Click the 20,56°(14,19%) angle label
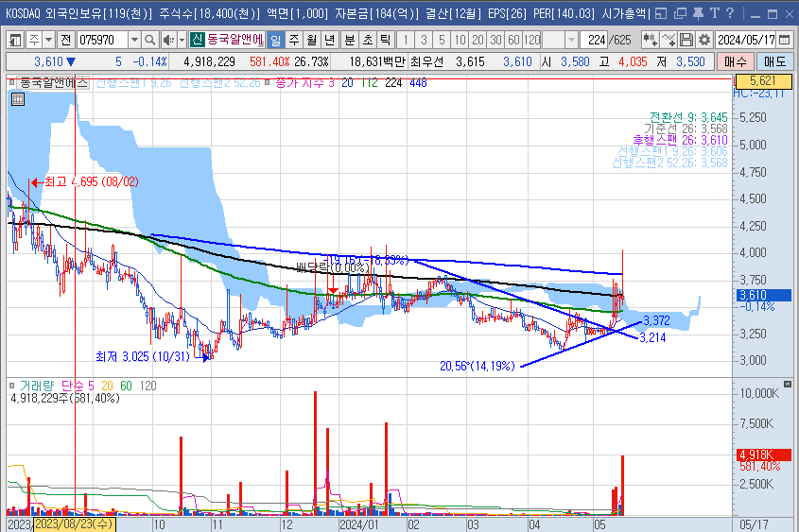This screenshot has width=799, height=532. click(x=477, y=366)
